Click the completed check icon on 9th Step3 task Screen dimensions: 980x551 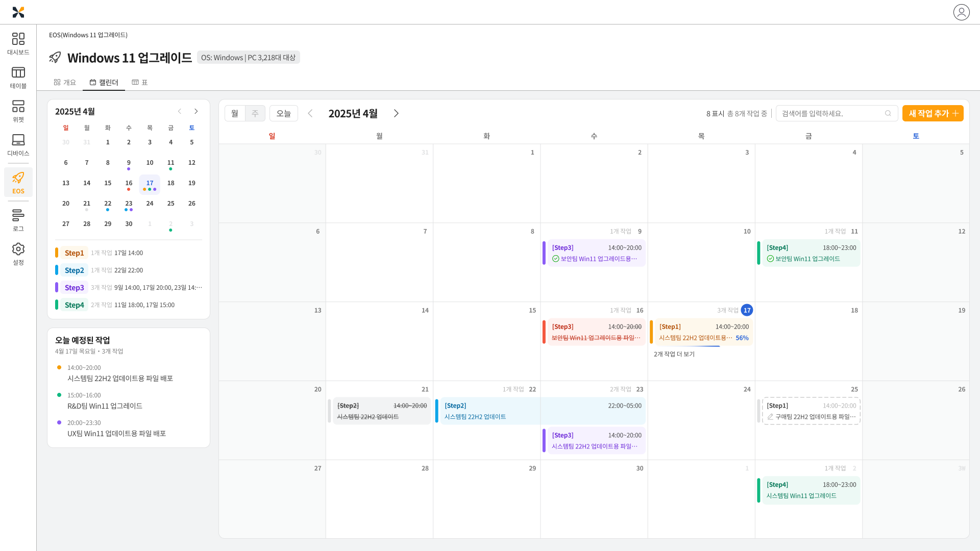pyautogui.click(x=555, y=259)
